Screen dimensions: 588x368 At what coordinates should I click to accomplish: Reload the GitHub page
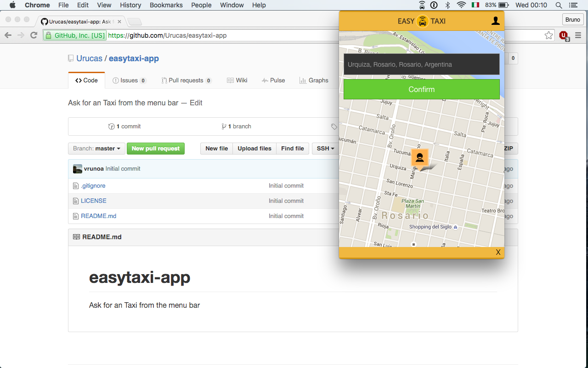tap(34, 35)
